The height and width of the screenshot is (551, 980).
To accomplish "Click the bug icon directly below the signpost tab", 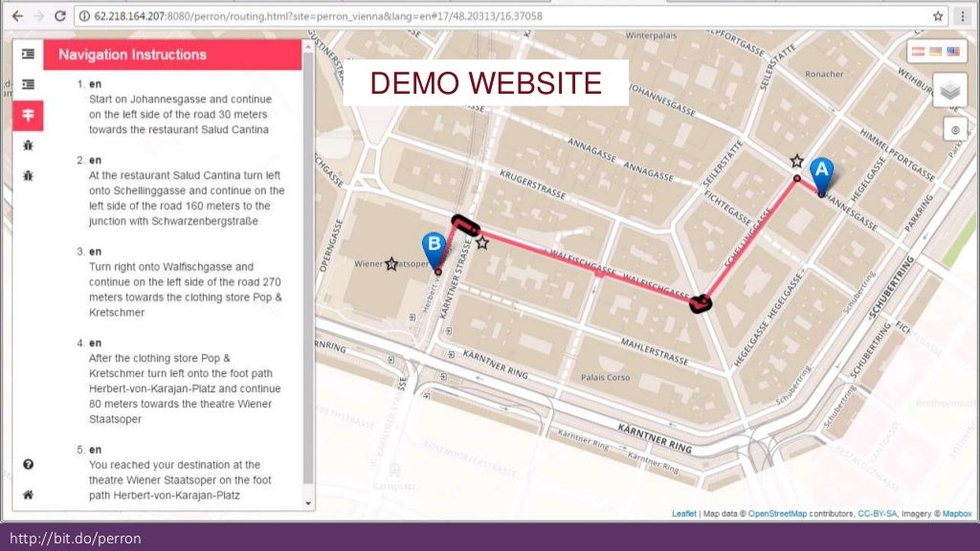I will (28, 145).
